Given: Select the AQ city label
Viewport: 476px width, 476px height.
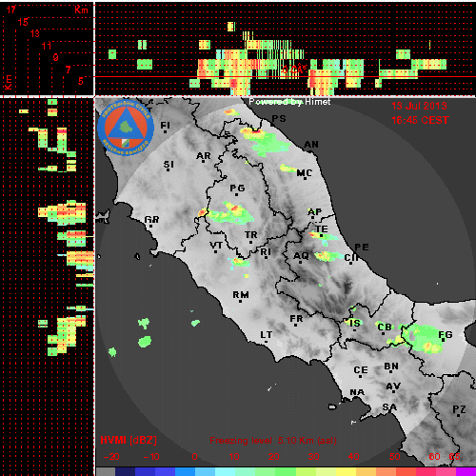Looking at the screenshot, I should point(301,255).
